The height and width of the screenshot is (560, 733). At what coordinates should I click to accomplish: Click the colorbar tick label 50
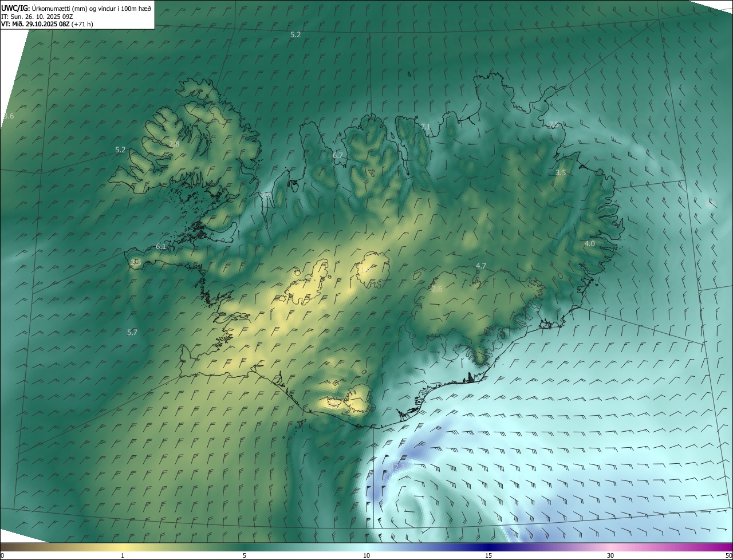tap(729, 556)
